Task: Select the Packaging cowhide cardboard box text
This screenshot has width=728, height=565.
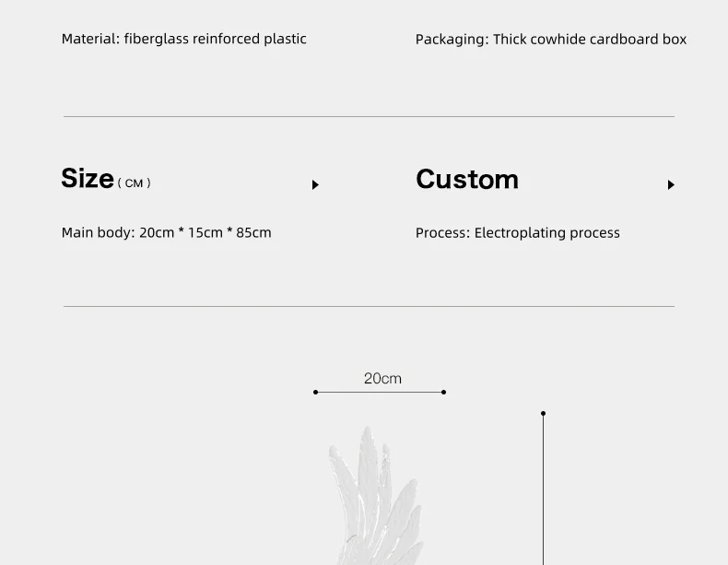Action: (x=551, y=40)
